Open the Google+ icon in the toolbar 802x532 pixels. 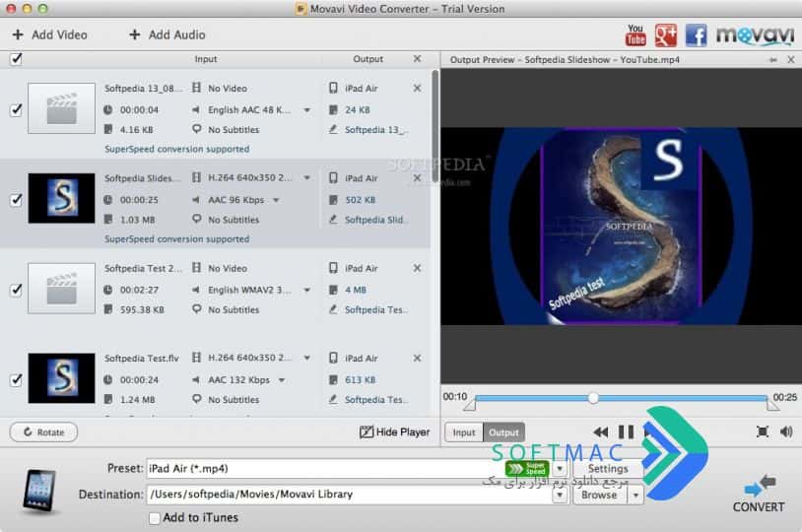(665, 35)
